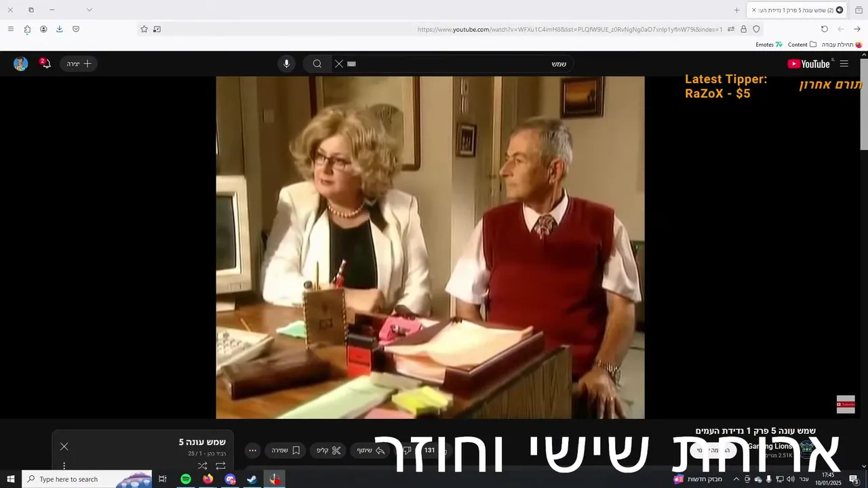Open the מבזק חדשות news widget
This screenshot has height=488, width=868.
click(697, 479)
